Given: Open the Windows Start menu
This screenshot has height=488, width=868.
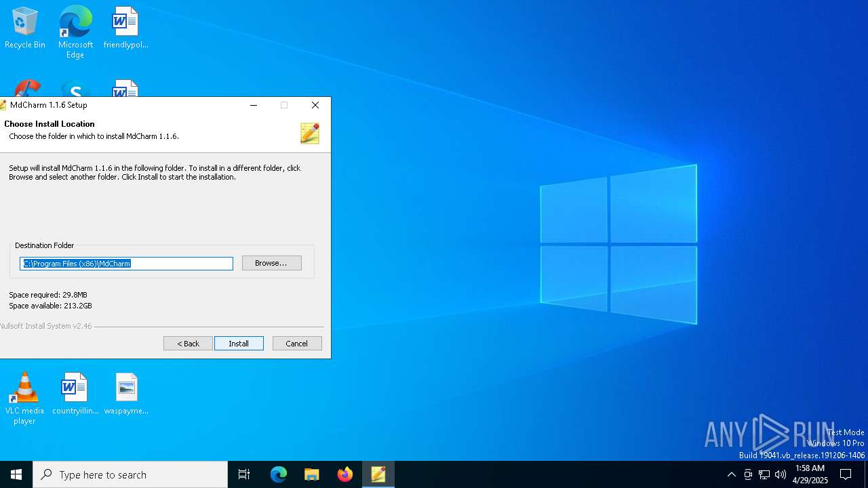Looking at the screenshot, I should point(16,474).
